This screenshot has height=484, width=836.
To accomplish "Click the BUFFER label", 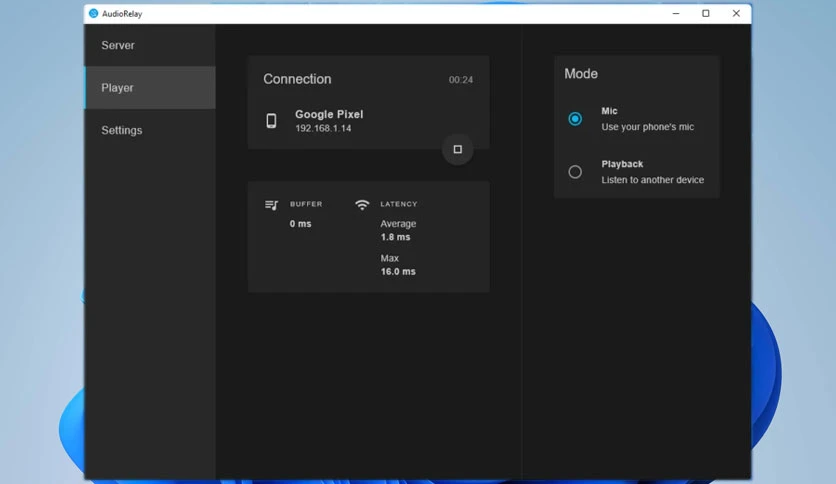I will [306, 204].
